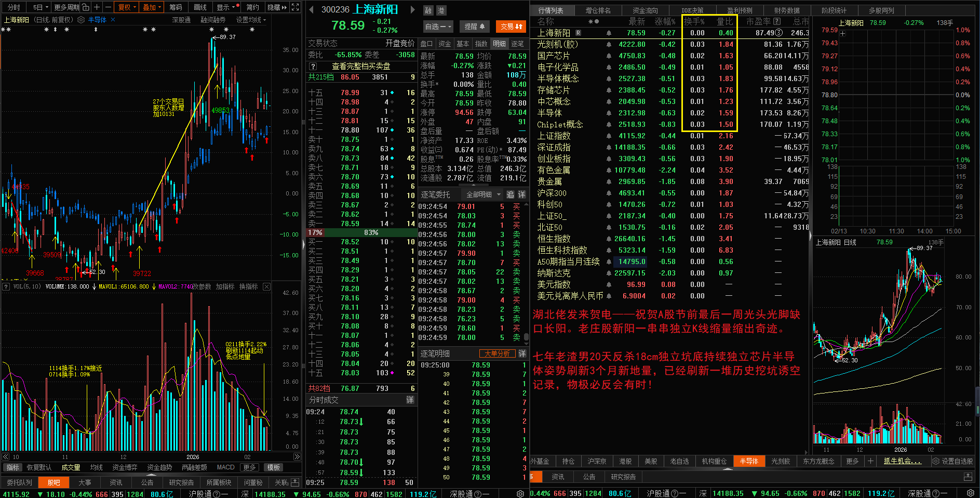Screen dimensions: 980x498
Task: Click the VOL indicator help question icon
Action: 6,286
